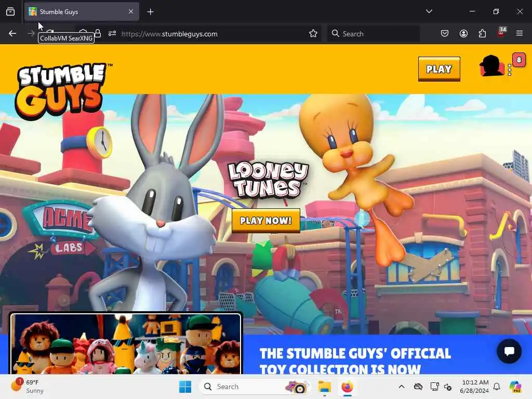Open the notifications bell icon
Viewport: 532px width, 399px height.
(x=497, y=387)
